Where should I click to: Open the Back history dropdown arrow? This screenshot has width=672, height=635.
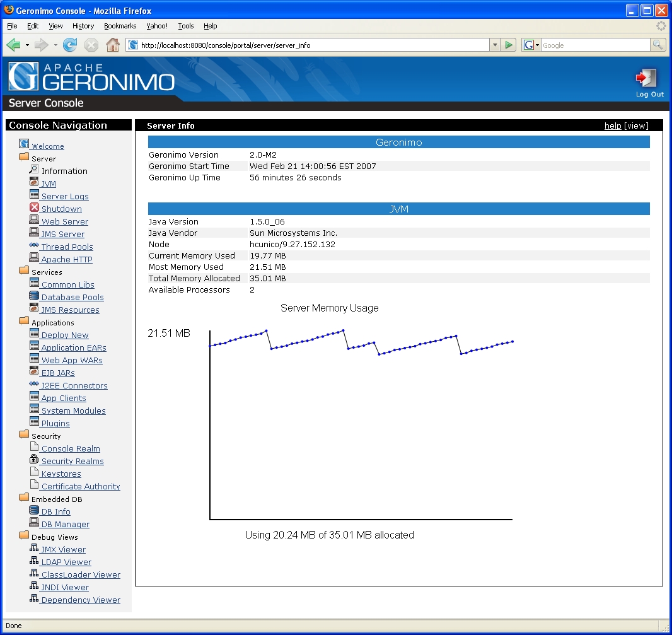point(28,45)
